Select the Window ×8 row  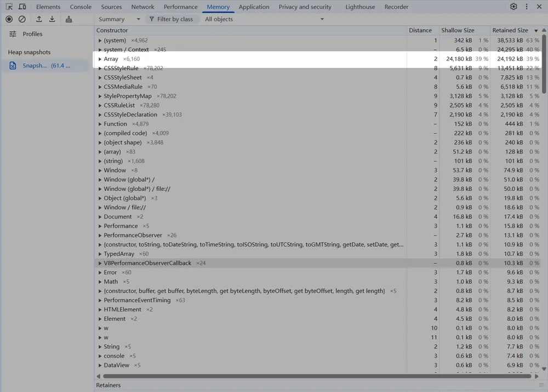tap(318, 171)
